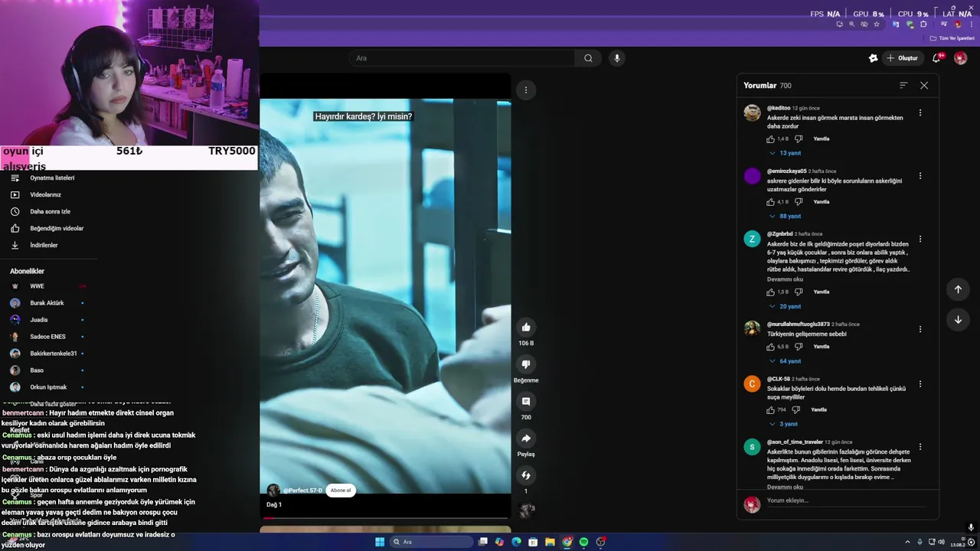Like the comment by @keditoo

click(770, 139)
